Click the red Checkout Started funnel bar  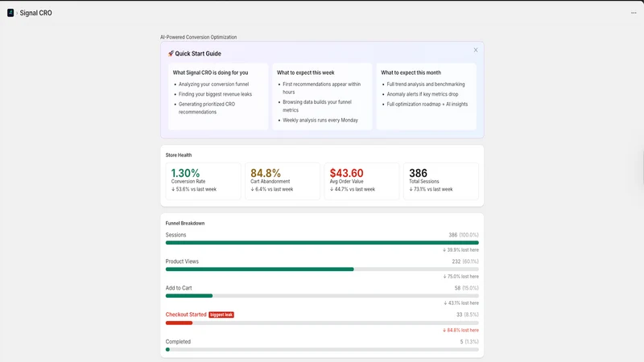(322, 323)
